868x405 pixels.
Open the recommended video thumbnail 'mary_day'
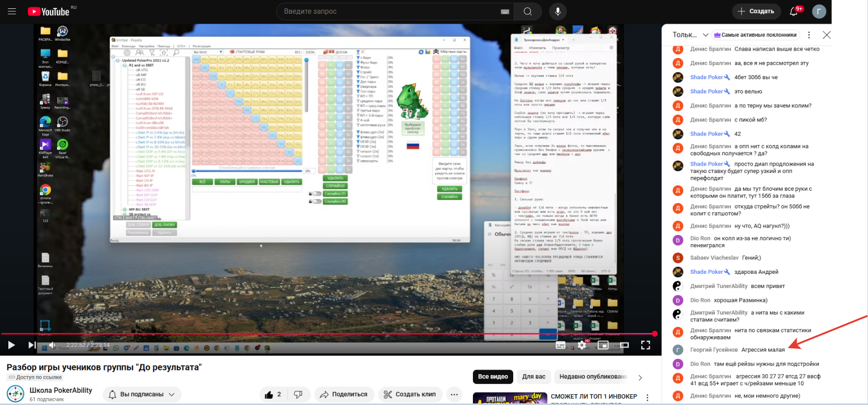pyautogui.click(x=510, y=398)
